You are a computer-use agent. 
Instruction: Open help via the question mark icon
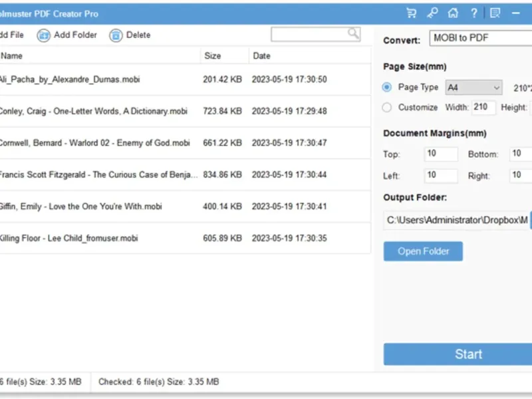pyautogui.click(x=473, y=13)
